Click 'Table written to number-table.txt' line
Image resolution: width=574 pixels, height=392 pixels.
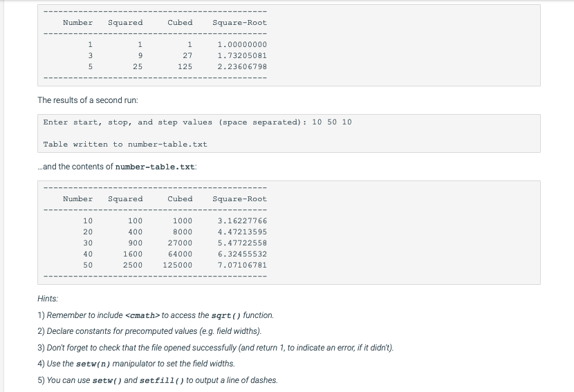(125, 144)
